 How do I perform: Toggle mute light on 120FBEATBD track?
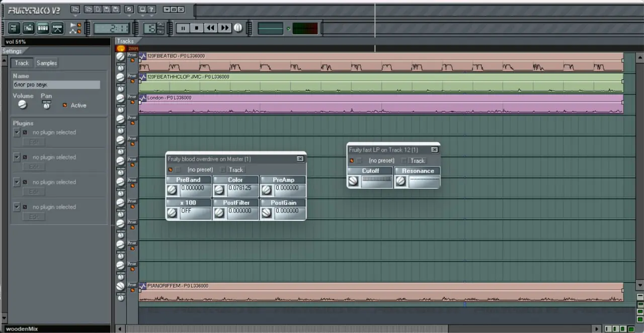coord(132,60)
